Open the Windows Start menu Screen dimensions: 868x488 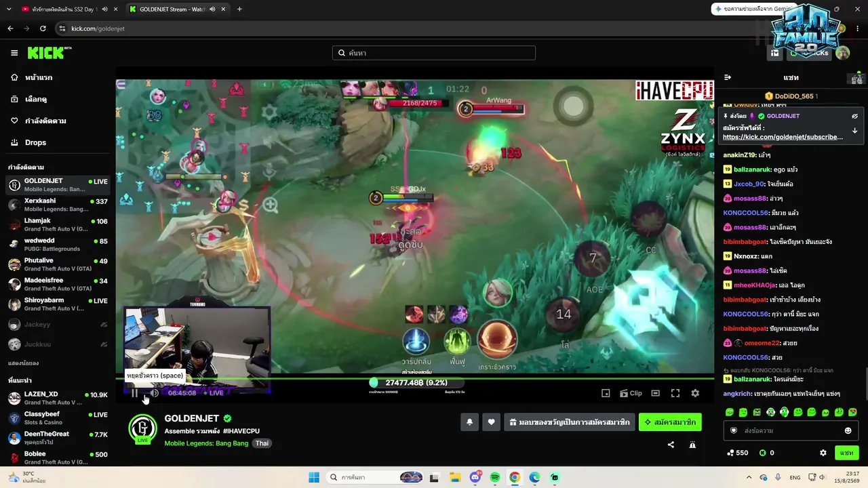click(x=314, y=477)
